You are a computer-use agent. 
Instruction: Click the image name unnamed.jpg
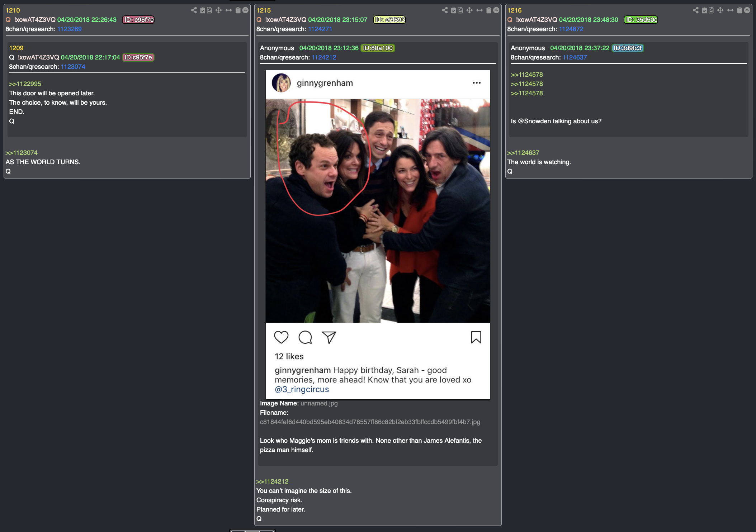[319, 403]
